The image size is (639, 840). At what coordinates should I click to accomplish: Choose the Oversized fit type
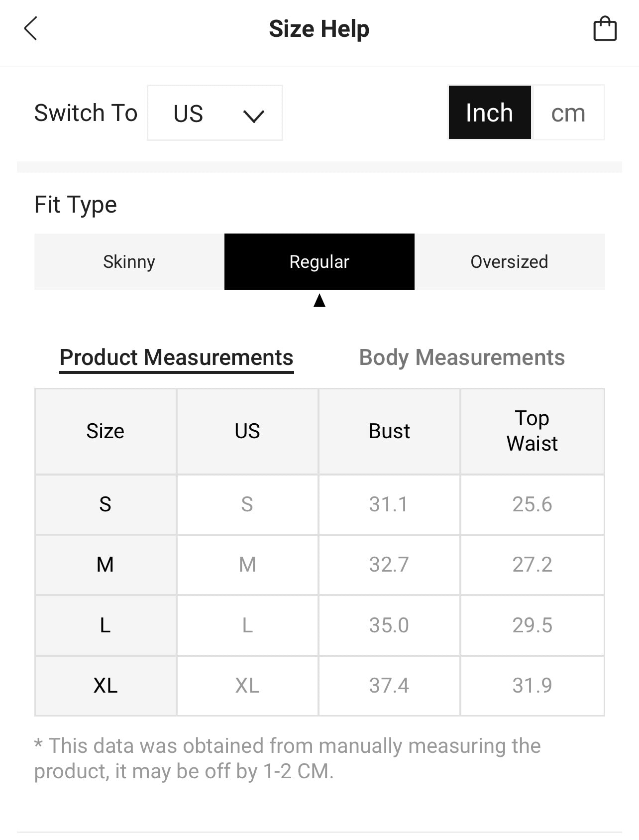[x=509, y=262]
